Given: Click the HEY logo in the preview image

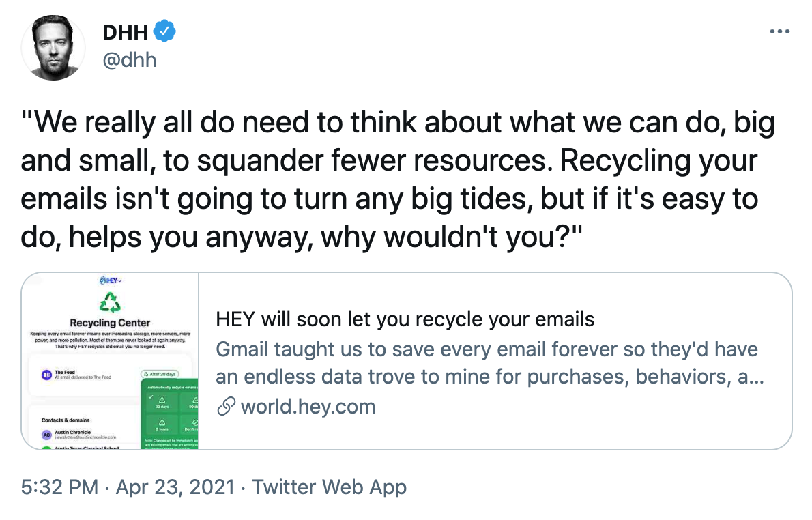Looking at the screenshot, I should click(108, 280).
